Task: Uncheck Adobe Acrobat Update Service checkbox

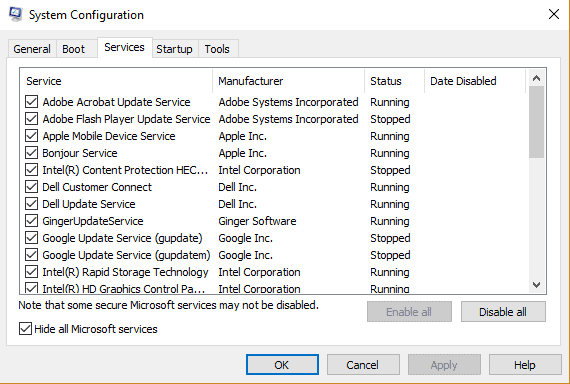Action: click(32, 102)
